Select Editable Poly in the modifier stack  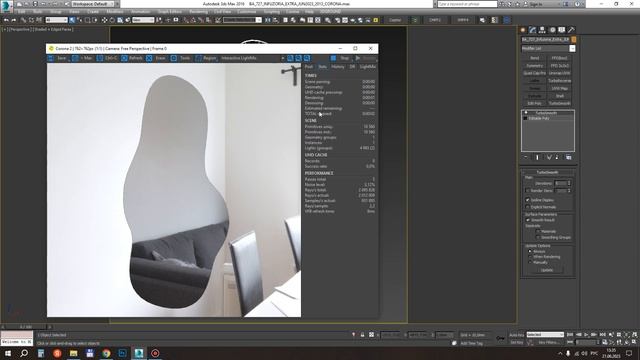click(539, 118)
